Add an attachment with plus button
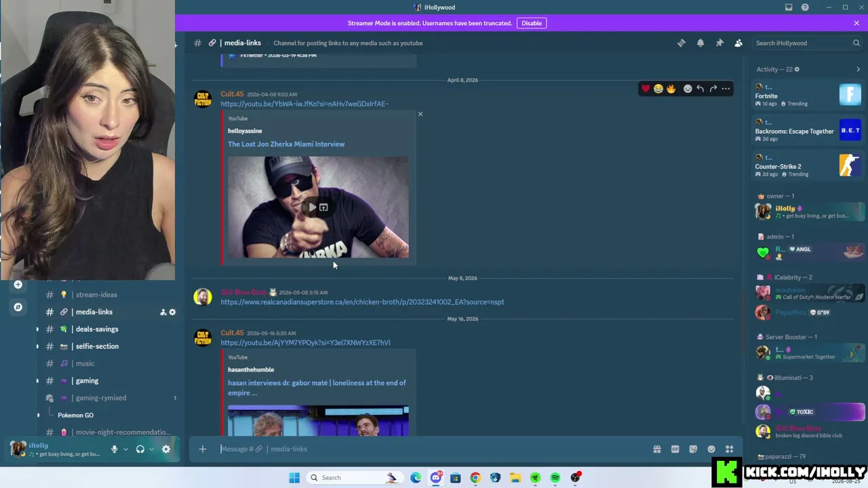Image resolution: width=868 pixels, height=488 pixels. tap(202, 449)
